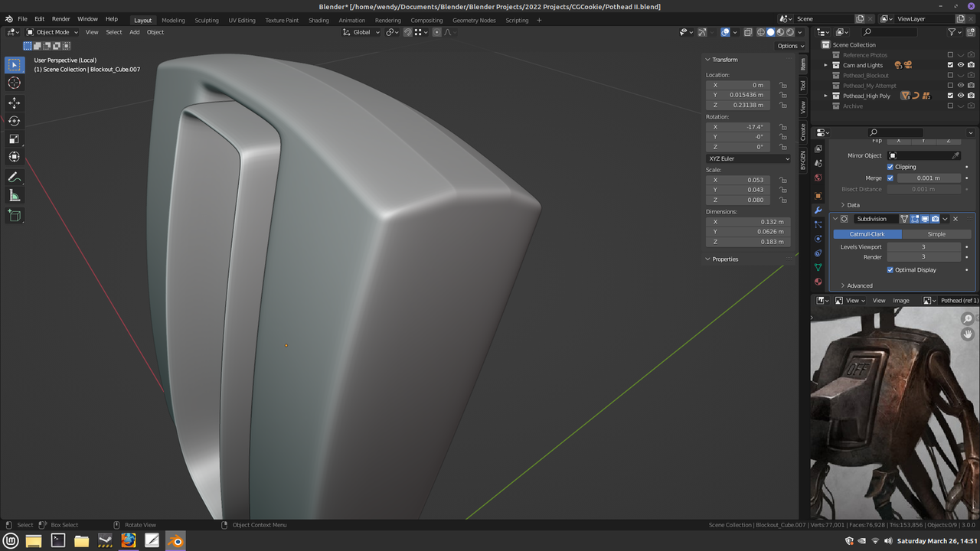Click the Options button in viewport

point(788,46)
